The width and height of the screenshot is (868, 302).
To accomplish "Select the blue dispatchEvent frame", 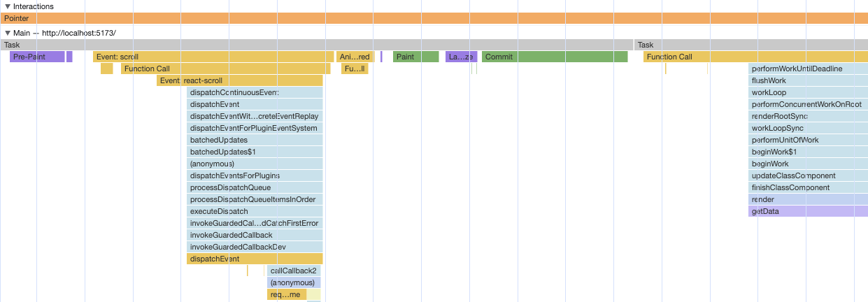I will coord(255,104).
